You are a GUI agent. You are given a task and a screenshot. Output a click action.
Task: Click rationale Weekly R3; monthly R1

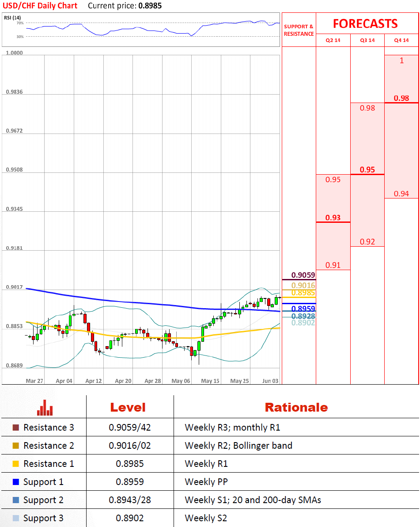[232, 428]
